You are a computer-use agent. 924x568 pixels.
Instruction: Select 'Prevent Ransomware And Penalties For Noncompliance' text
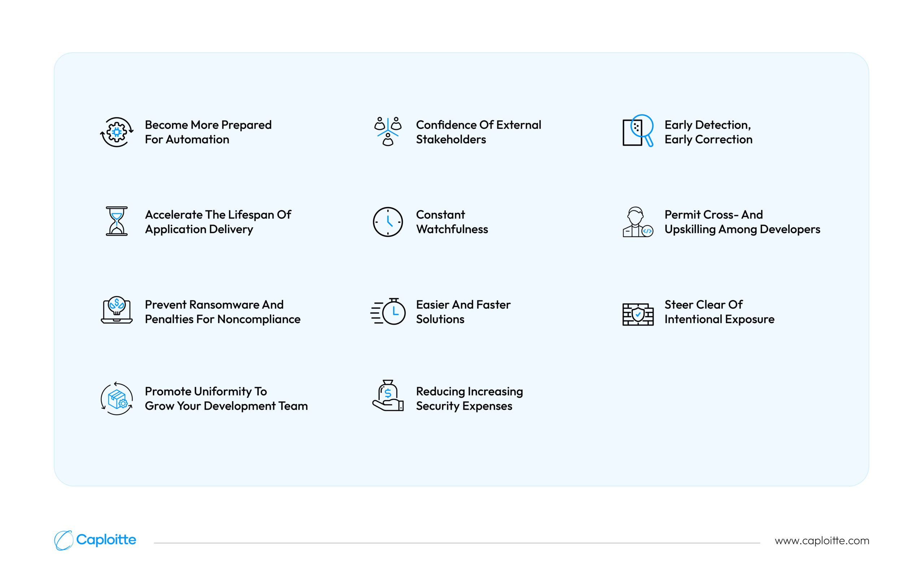pyautogui.click(x=223, y=312)
